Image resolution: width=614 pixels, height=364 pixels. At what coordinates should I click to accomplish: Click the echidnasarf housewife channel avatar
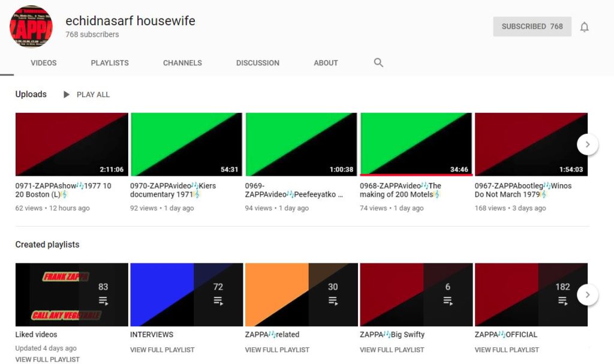[x=31, y=26]
